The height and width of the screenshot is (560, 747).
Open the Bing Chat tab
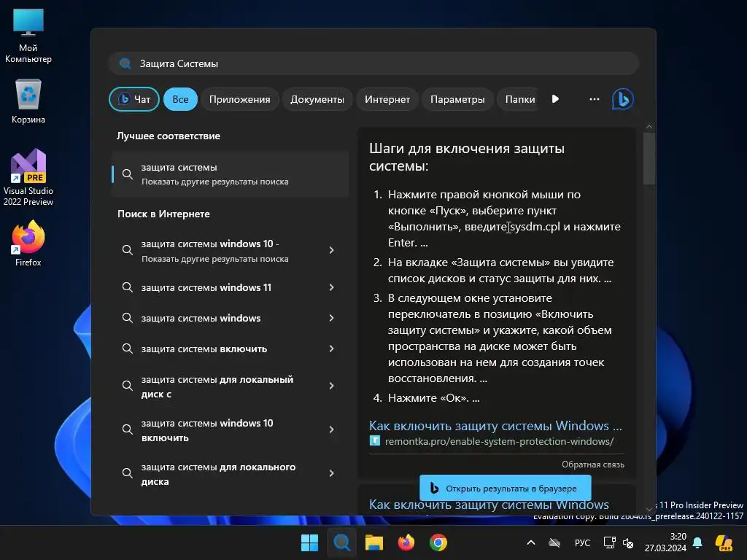point(134,99)
